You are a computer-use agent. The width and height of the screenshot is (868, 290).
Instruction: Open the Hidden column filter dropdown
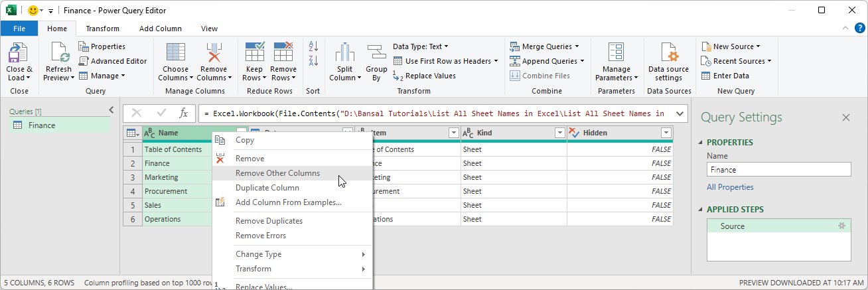point(666,133)
